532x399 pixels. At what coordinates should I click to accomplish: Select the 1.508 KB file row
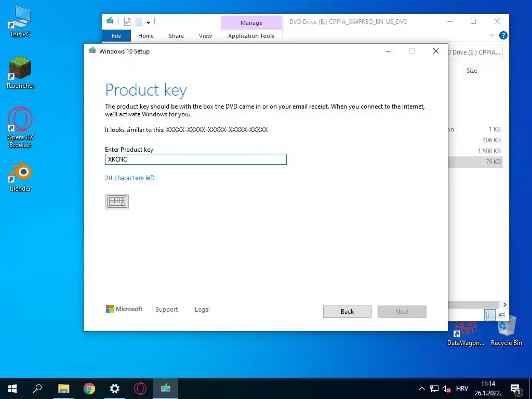[475, 151]
